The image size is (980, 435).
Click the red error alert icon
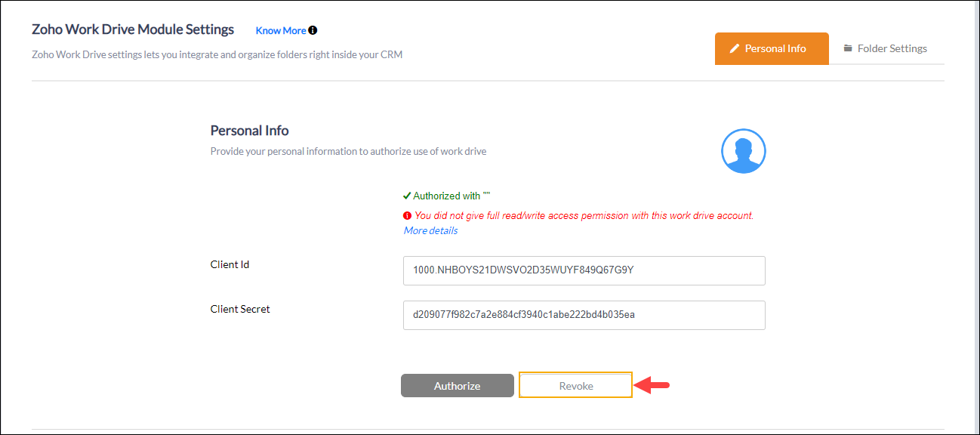408,215
